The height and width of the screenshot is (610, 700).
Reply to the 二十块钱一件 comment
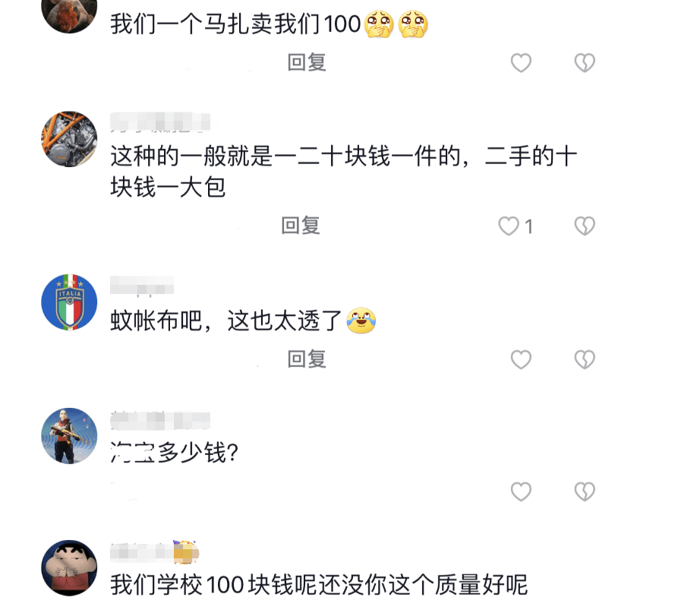tap(301, 226)
